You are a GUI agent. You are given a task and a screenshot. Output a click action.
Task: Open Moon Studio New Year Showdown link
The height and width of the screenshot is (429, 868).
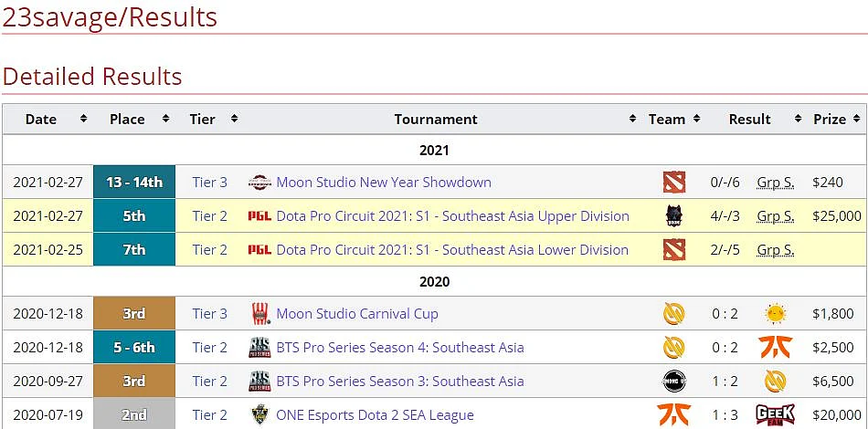[384, 182]
